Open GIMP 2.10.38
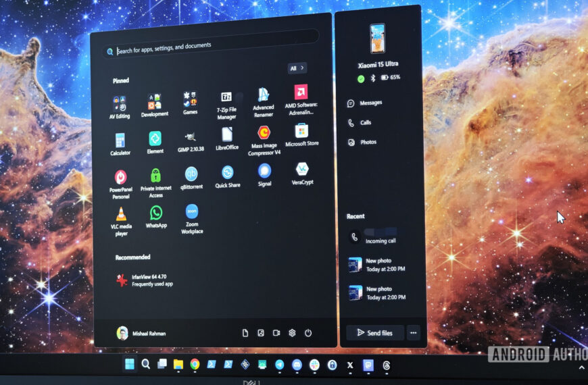Image resolution: width=588 pixels, height=385 pixels. [191, 141]
